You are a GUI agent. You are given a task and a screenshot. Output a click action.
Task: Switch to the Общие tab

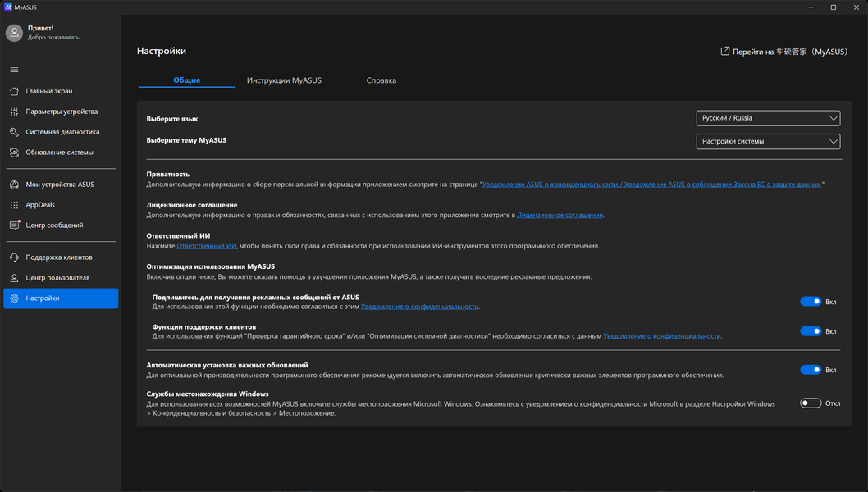[x=186, y=80]
